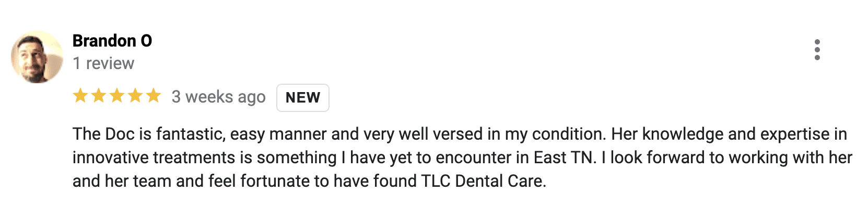The image size is (868, 203).
Task: Click the word 'condition' in the review
Action: pos(566,134)
